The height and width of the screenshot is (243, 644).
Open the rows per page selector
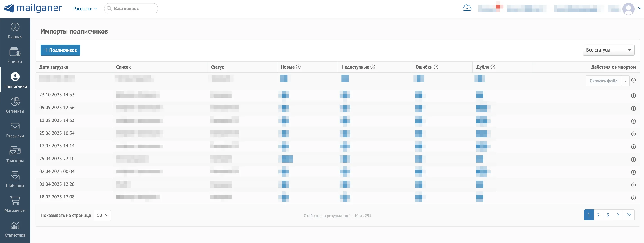(102, 215)
